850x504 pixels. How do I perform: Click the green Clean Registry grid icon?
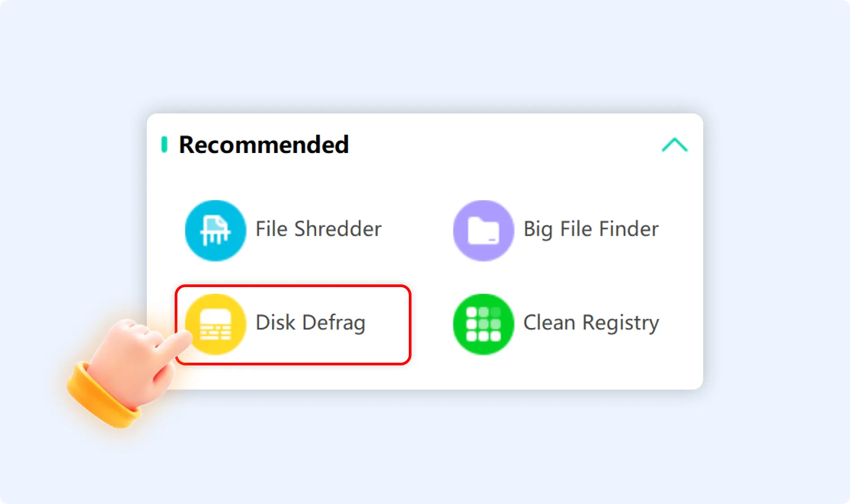coord(483,323)
